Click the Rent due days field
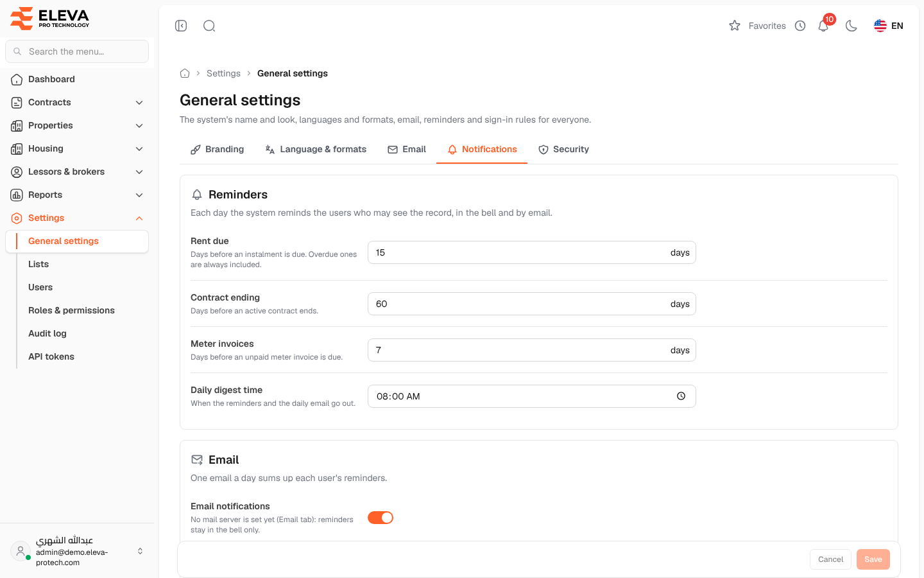The height and width of the screenshot is (578, 924). click(531, 252)
